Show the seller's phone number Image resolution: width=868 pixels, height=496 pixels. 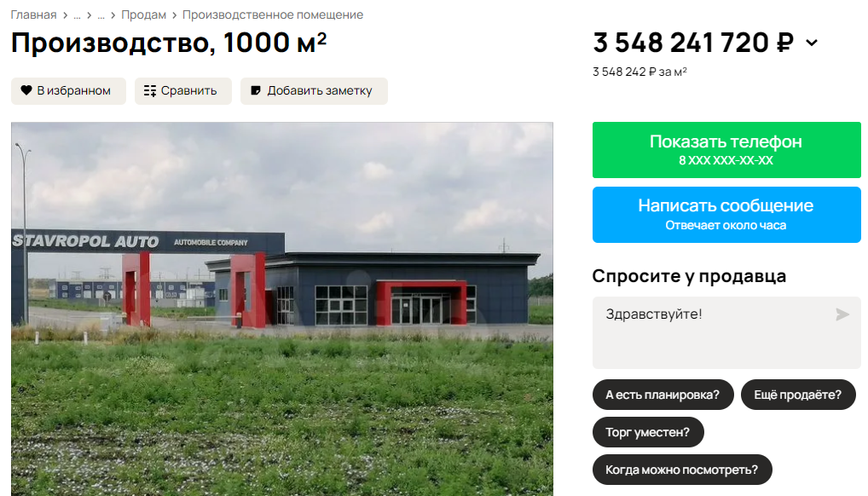tap(726, 150)
